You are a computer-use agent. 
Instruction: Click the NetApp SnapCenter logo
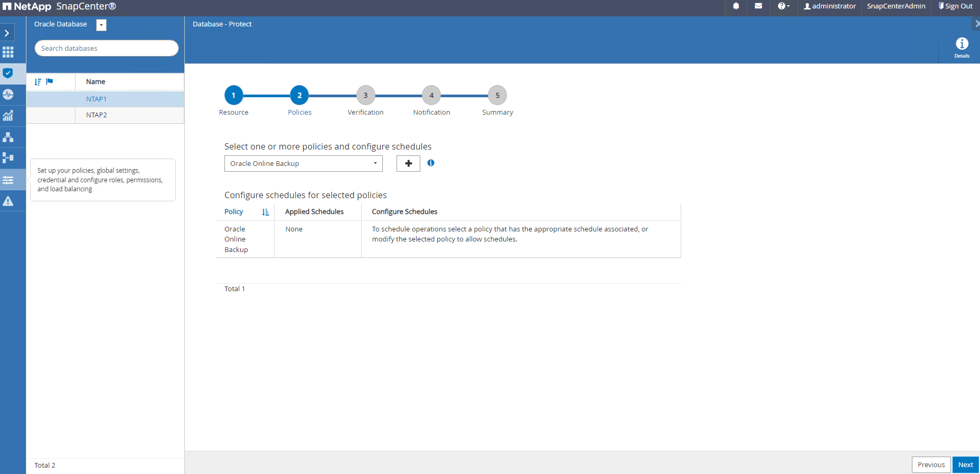coord(59,6)
